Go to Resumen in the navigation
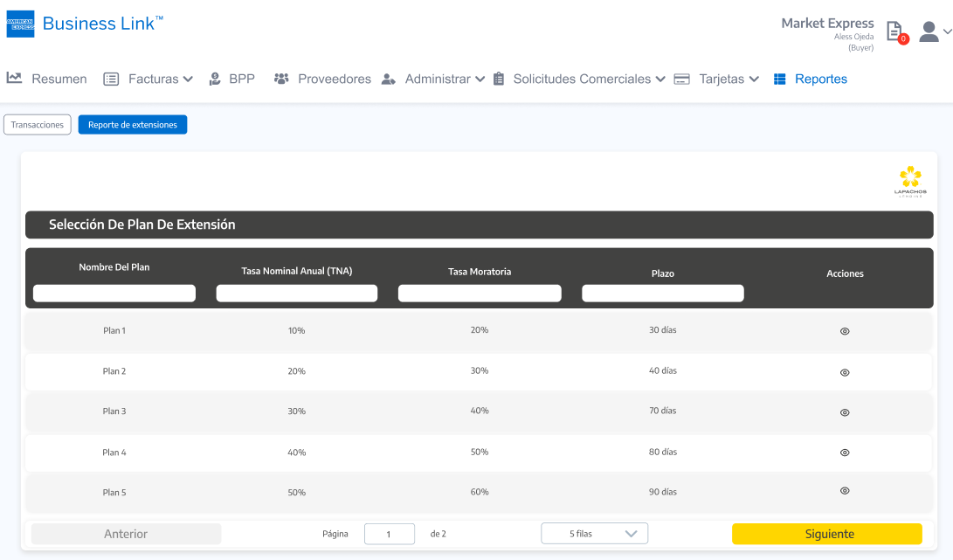 [47, 79]
